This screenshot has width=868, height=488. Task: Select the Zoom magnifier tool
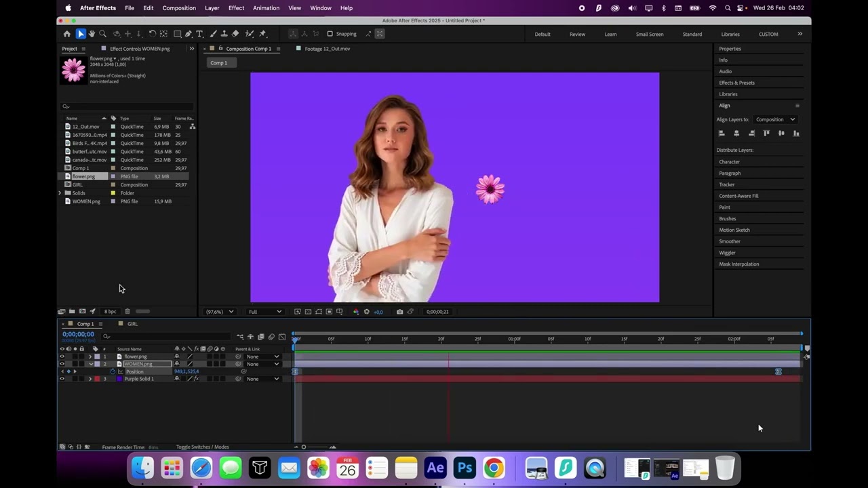coord(103,34)
